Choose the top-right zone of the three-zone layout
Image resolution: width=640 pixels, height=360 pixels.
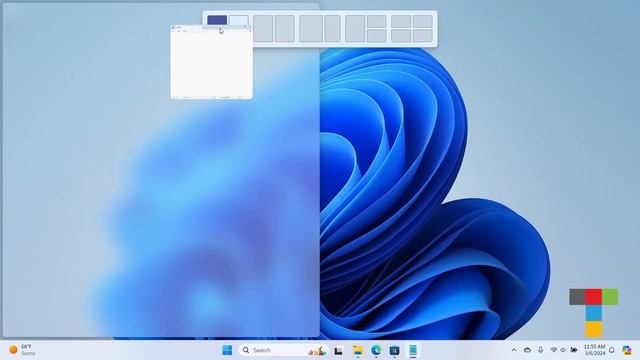coord(376,21)
